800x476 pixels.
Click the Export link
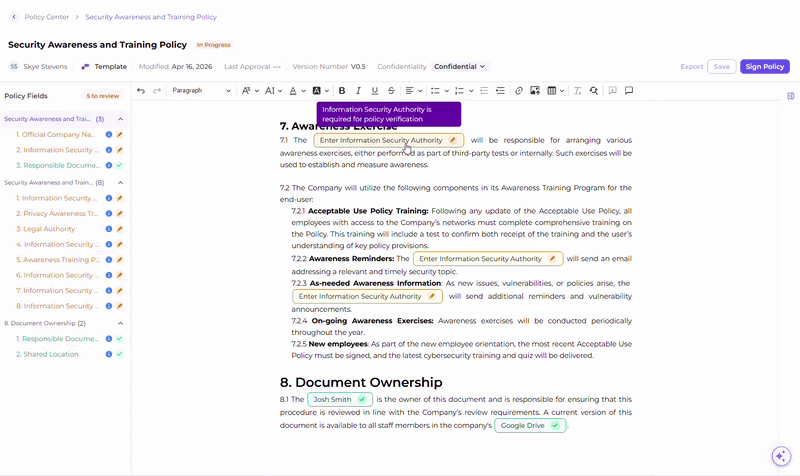point(691,67)
